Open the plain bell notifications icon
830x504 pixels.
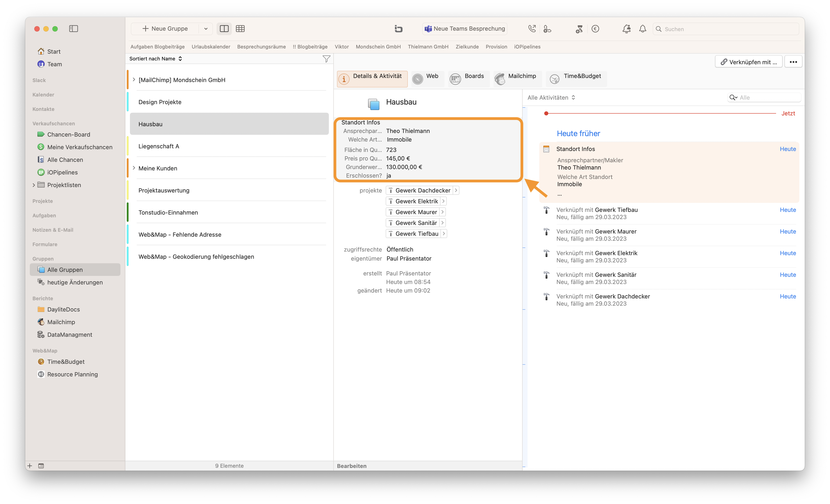pyautogui.click(x=643, y=29)
